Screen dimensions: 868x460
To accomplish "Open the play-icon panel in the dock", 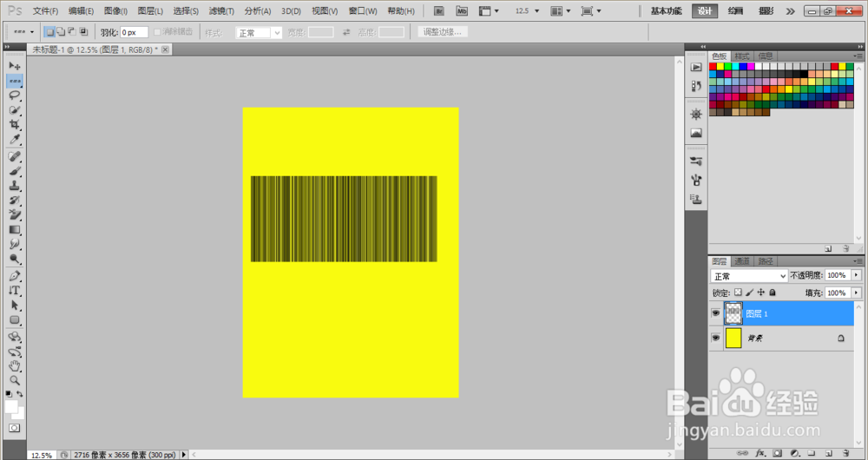I will point(696,67).
